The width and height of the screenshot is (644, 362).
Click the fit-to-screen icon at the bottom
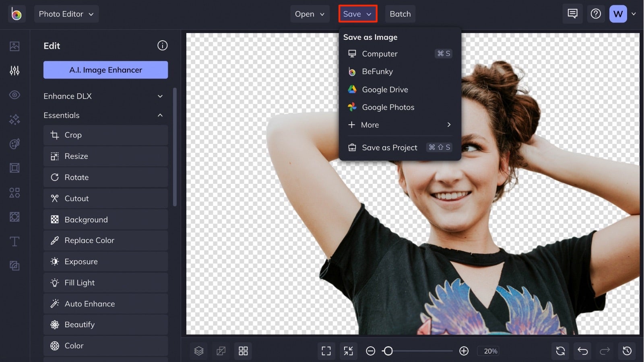pos(326,351)
